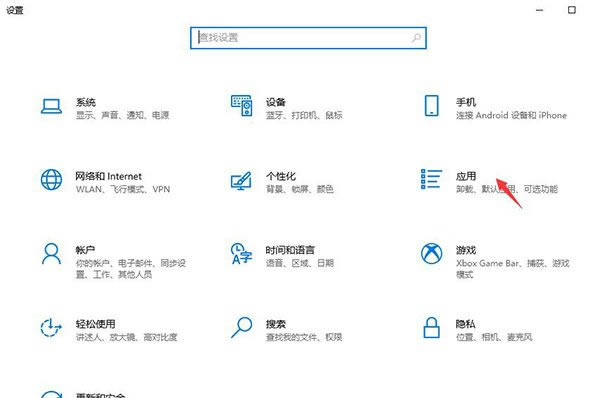
Task: Open the 网络和 Internet globe icon
Action: coord(51,179)
